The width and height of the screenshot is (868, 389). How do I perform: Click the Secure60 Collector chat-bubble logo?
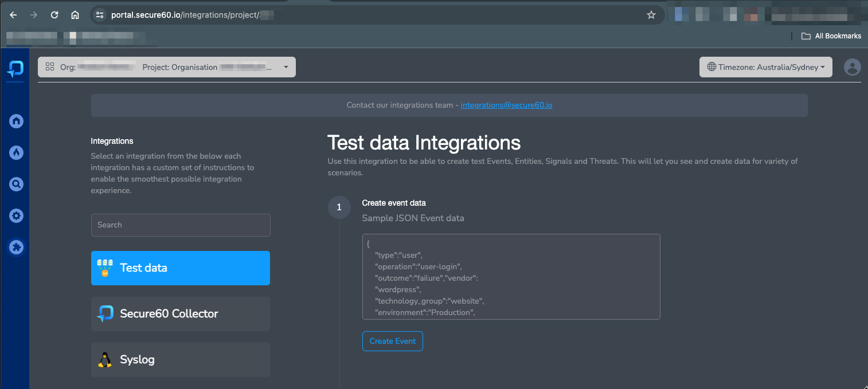click(x=105, y=313)
